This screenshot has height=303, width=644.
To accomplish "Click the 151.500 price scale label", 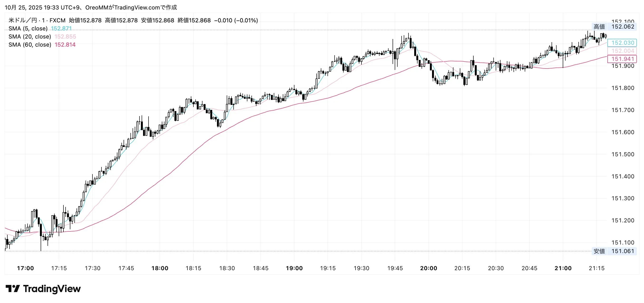I will tap(623, 154).
